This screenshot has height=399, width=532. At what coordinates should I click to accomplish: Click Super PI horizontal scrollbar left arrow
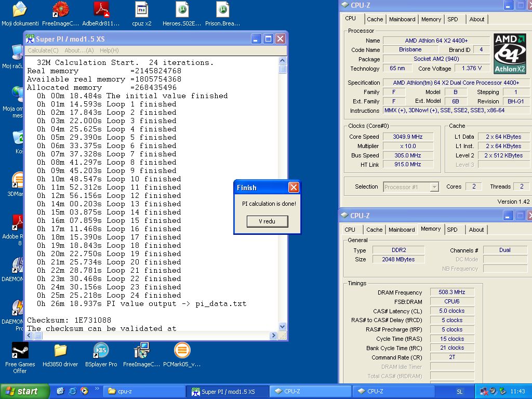pyautogui.click(x=29, y=336)
